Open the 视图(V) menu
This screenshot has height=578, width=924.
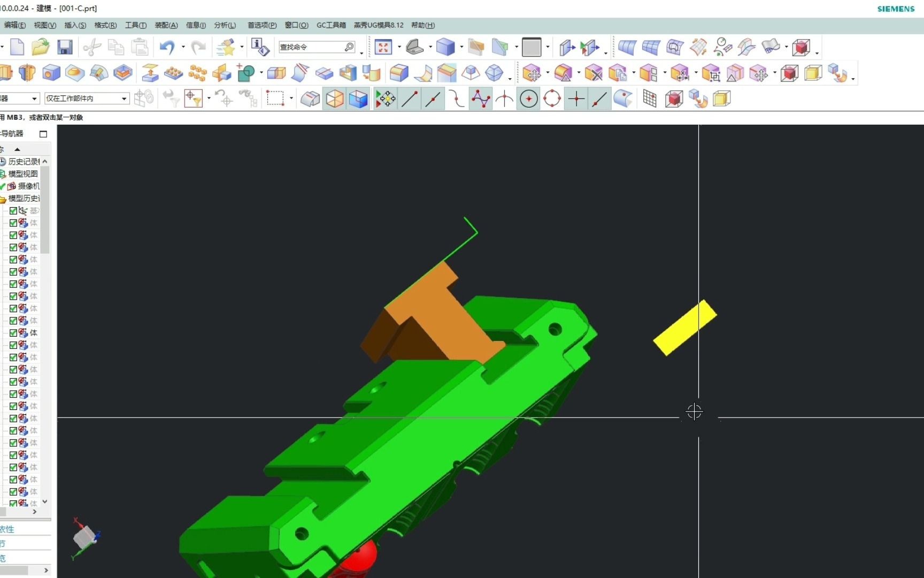point(45,25)
